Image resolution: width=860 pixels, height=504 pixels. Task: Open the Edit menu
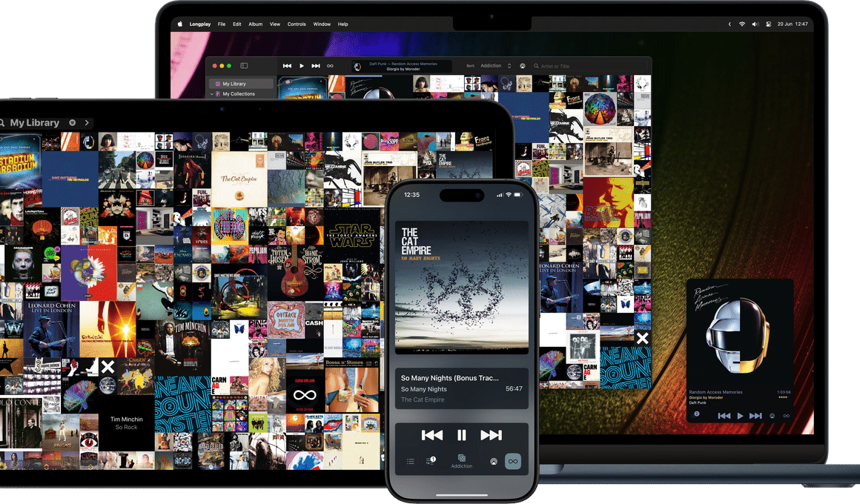tap(237, 24)
